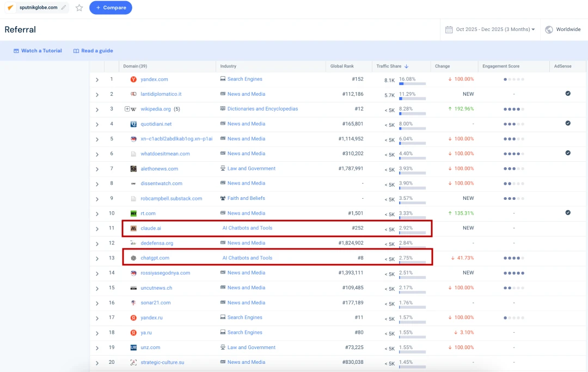Click AdSense checkmark in rt.com row

point(568,213)
